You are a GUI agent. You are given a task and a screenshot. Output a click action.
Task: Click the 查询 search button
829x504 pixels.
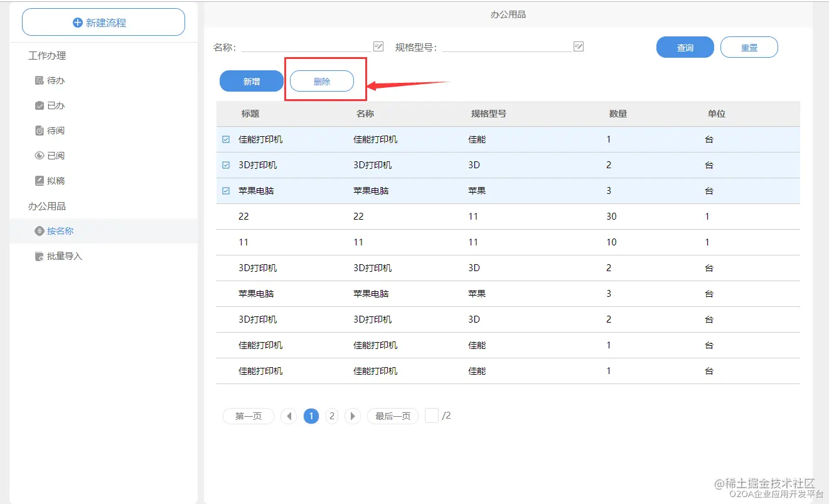click(x=685, y=47)
